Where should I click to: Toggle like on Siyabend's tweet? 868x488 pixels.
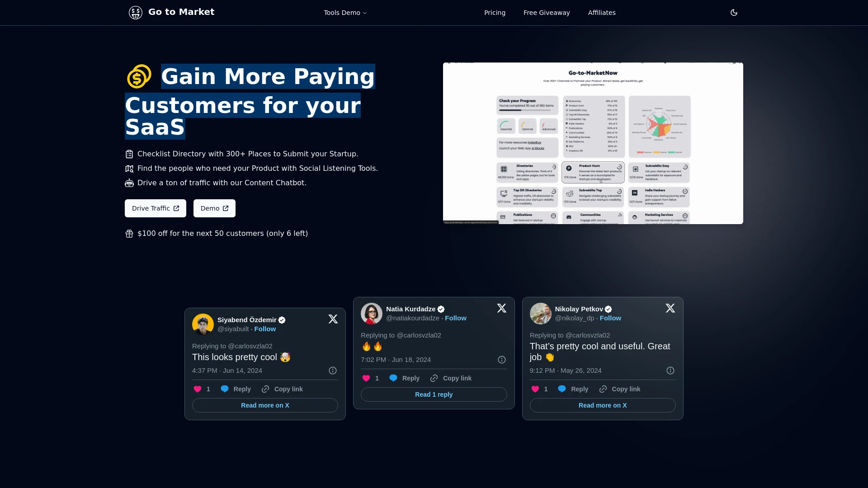tap(197, 389)
